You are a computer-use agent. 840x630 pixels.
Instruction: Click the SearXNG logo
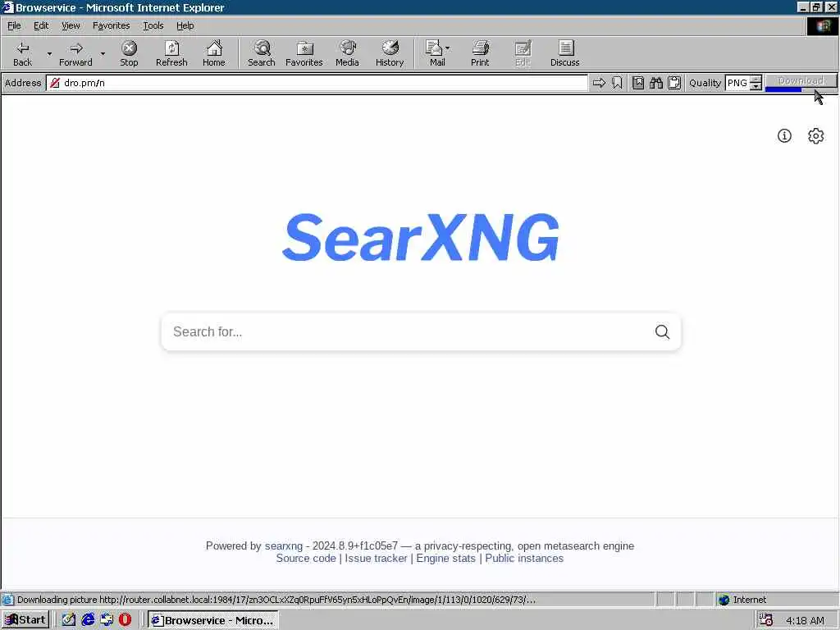(421, 237)
